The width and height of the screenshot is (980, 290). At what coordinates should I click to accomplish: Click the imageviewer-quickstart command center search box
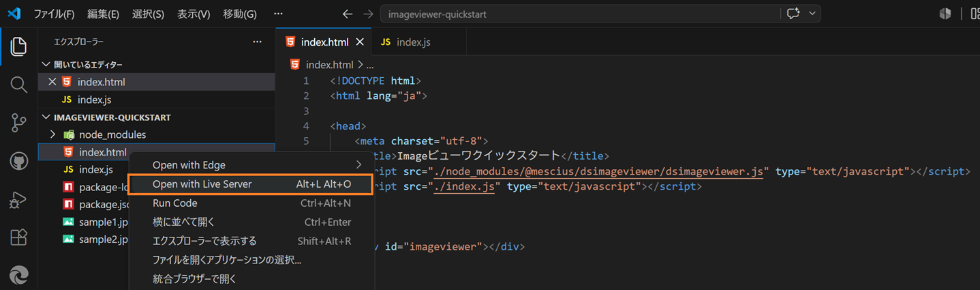pos(580,14)
